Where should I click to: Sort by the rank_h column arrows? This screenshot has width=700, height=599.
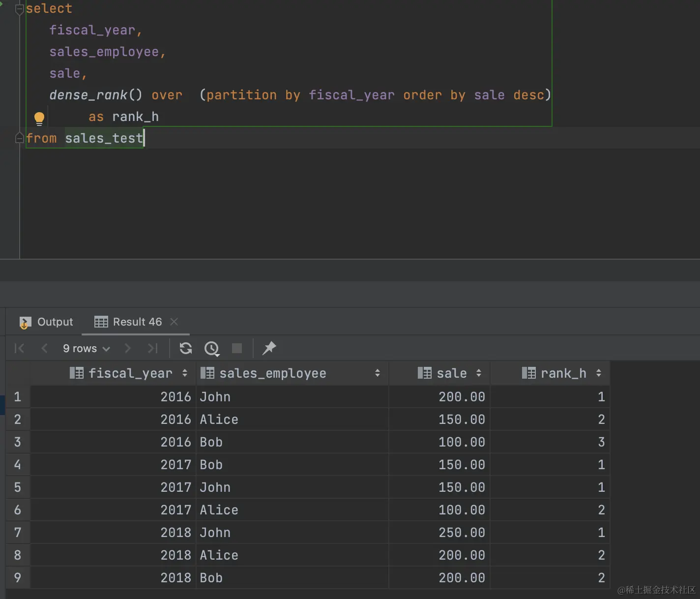pos(599,373)
